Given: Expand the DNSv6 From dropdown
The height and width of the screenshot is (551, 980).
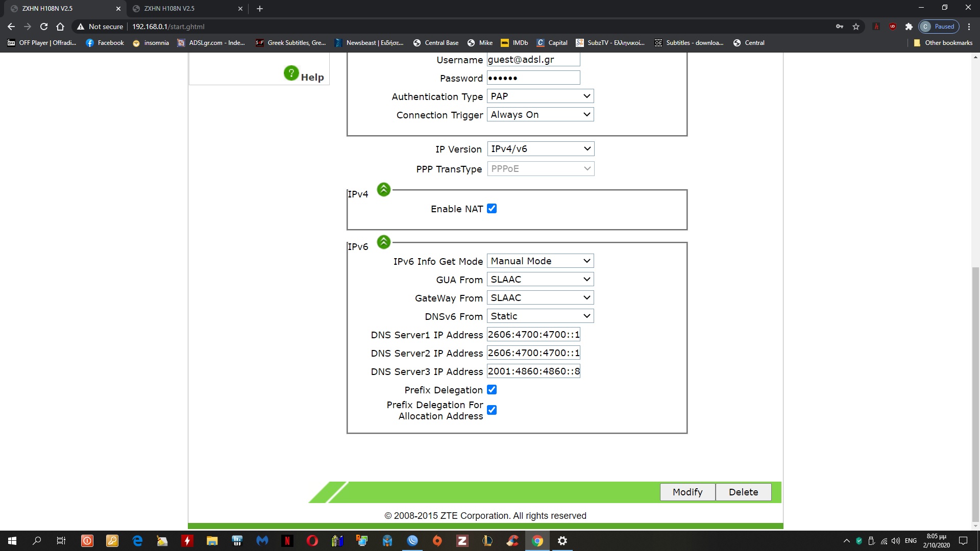Looking at the screenshot, I should click(540, 316).
